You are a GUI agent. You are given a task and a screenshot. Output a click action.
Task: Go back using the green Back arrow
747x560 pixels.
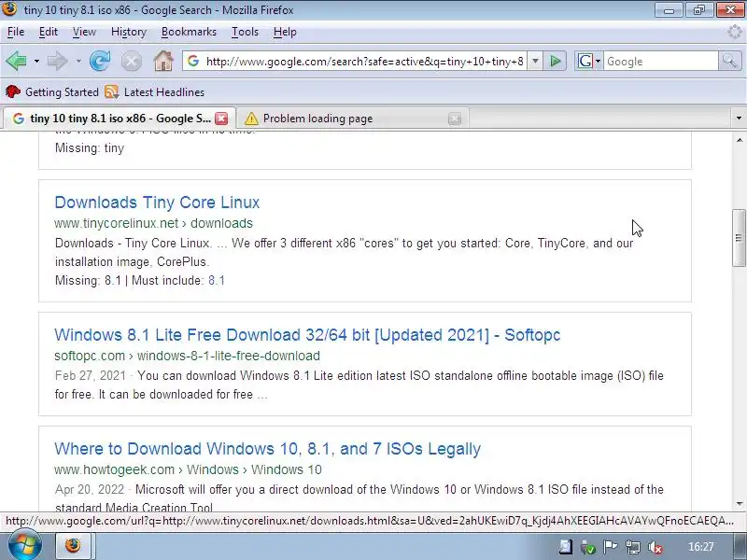click(x=16, y=61)
